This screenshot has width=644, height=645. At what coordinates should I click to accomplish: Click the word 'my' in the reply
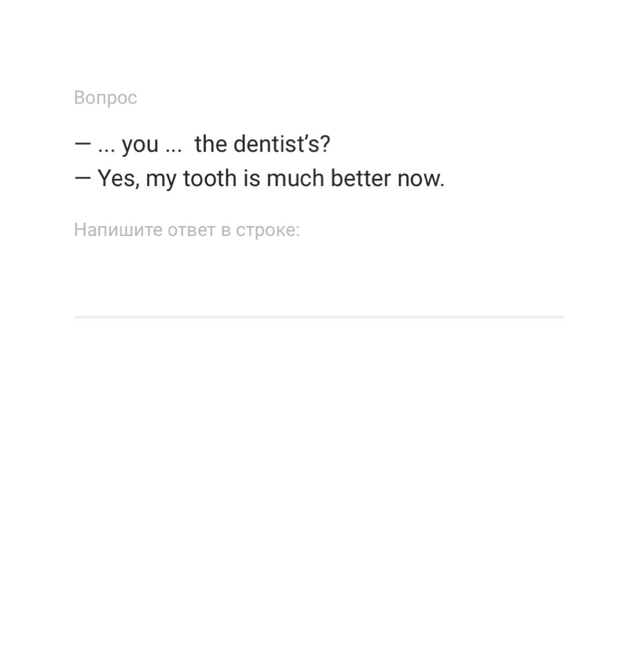point(161,181)
